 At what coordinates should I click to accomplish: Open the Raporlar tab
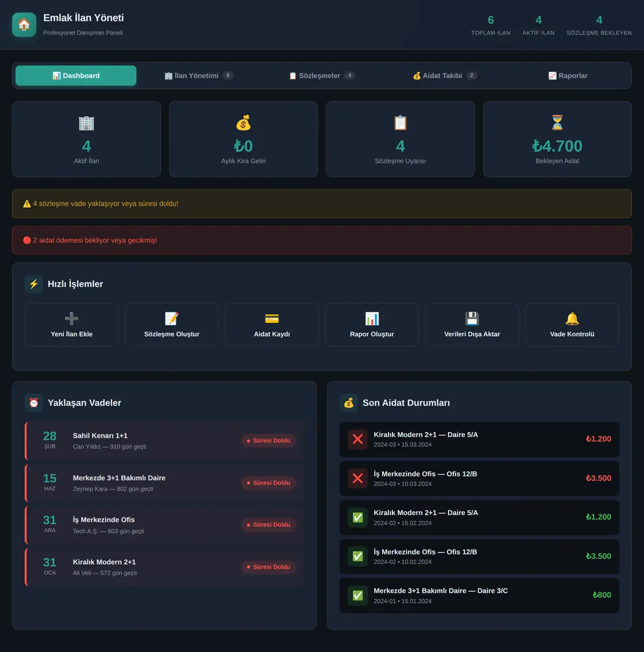[x=568, y=76]
